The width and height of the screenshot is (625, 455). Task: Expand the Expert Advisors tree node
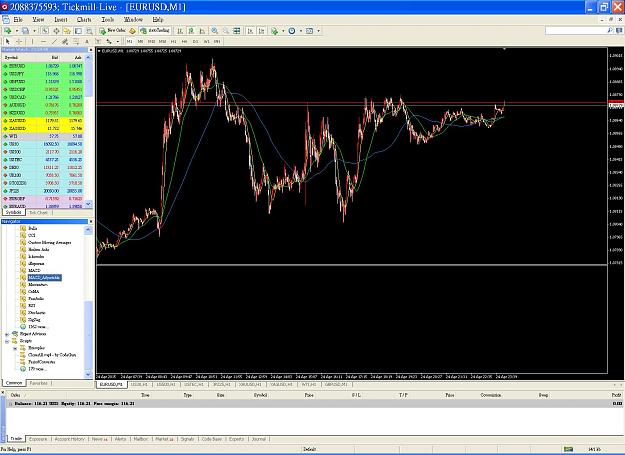point(7,334)
